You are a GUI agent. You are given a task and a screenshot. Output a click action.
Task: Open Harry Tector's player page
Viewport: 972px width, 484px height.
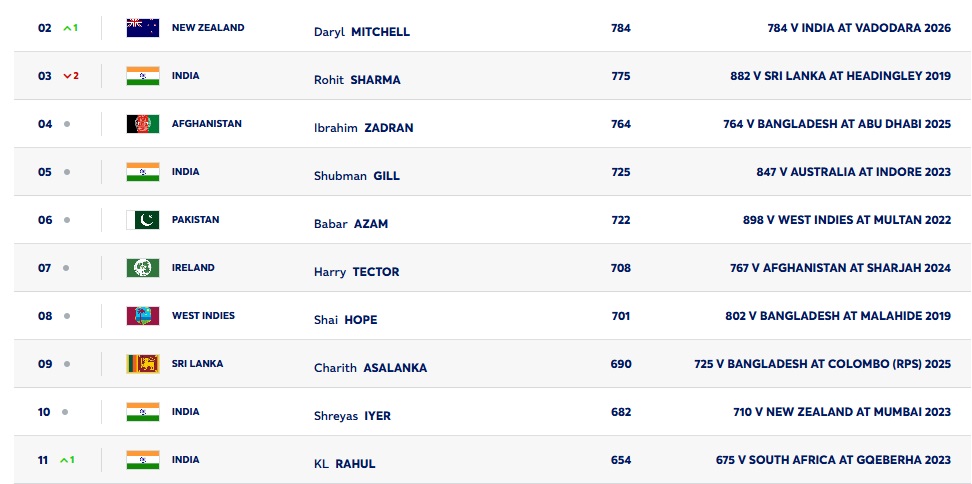point(357,272)
